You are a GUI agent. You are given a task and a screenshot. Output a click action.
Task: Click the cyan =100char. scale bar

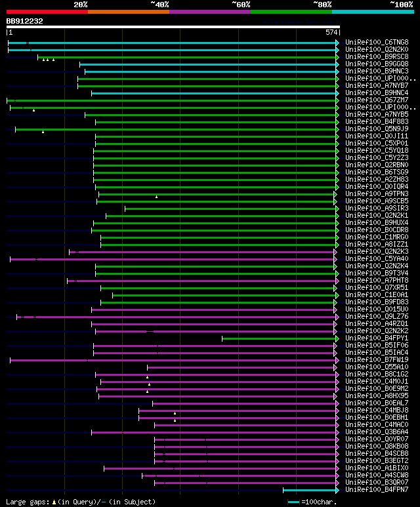pos(293,502)
